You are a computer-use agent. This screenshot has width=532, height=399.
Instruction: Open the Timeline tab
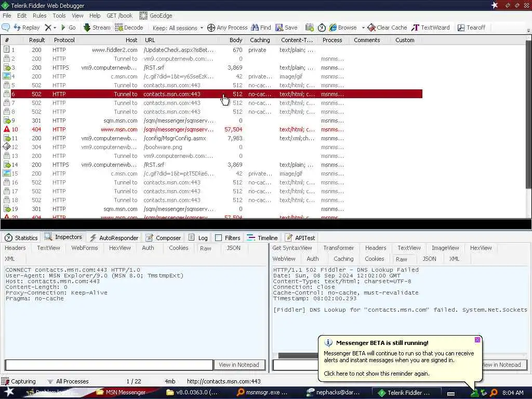[x=262, y=238]
